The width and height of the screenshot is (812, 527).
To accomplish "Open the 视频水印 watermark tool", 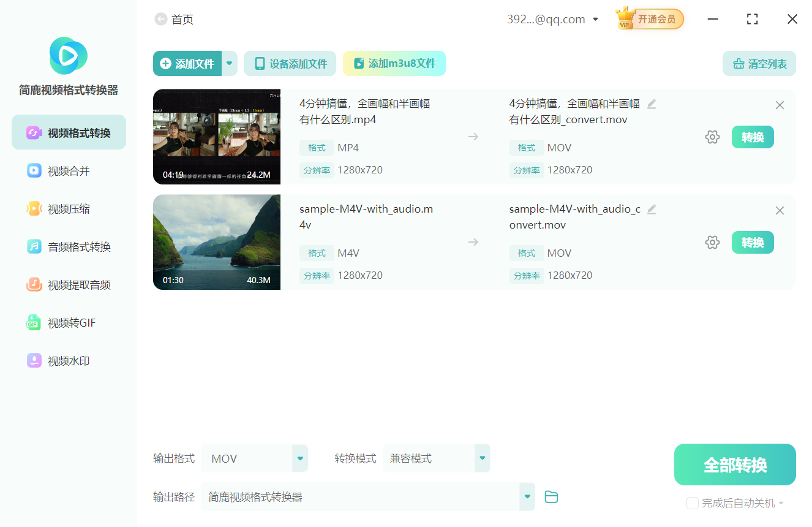I will pyautogui.click(x=68, y=361).
